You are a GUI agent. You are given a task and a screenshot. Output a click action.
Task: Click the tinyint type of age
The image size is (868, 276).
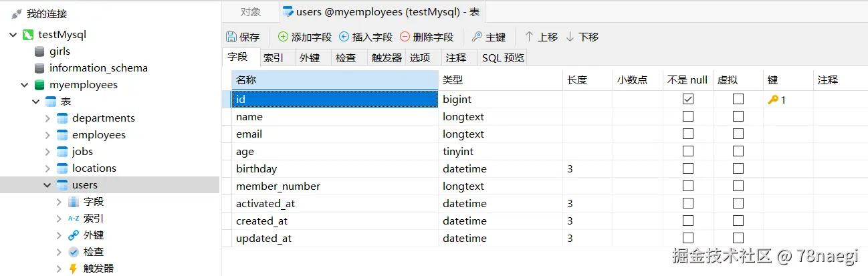[x=458, y=151]
